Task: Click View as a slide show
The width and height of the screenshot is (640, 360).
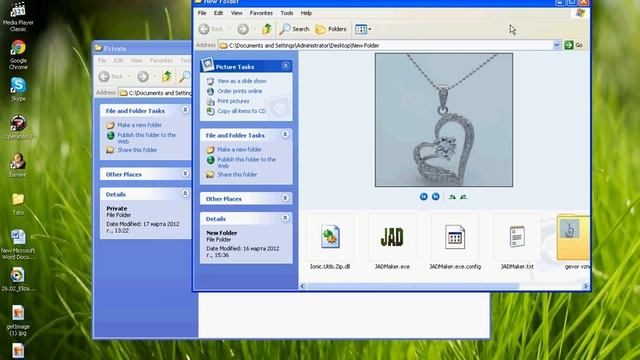Action: 242,81
